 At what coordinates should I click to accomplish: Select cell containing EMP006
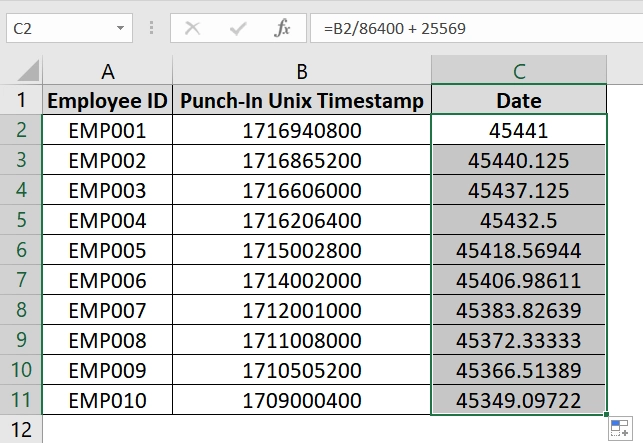107,280
